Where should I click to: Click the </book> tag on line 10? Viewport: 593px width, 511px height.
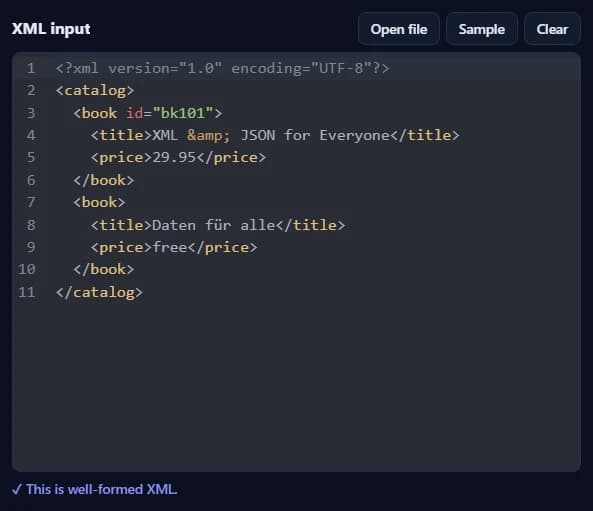104,270
